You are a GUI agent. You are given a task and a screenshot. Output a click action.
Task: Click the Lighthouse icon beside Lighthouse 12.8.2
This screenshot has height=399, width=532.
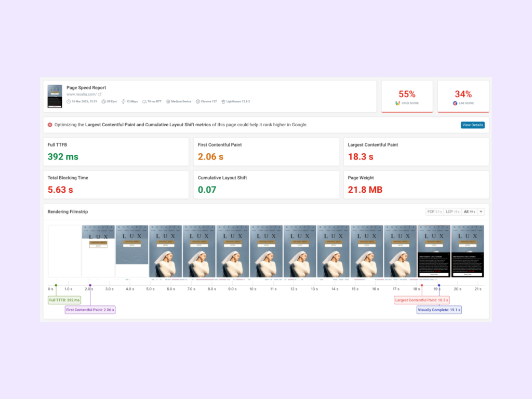pyautogui.click(x=223, y=101)
